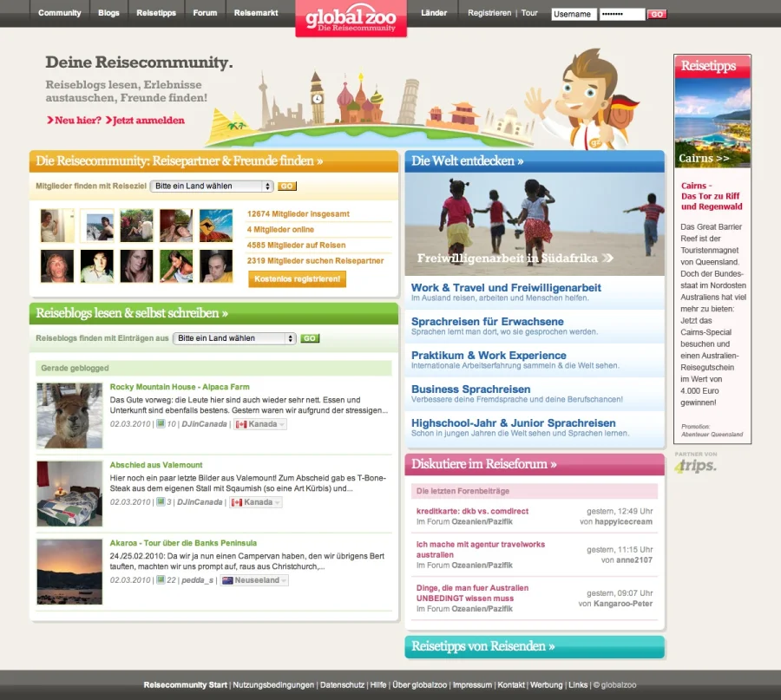Viewport: 781px width, 700px height.
Task: Open the 'Jetzt anmelden' link
Action: click(x=148, y=121)
